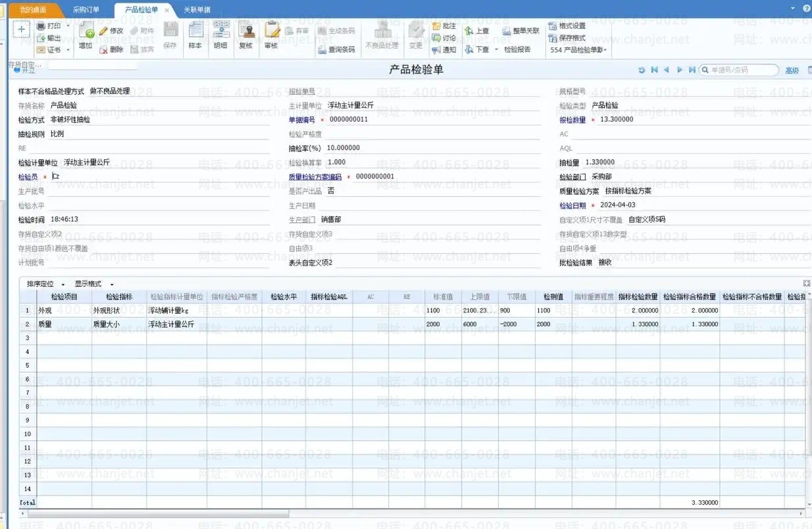Viewport: 812px width, 529px height.
Task: Click the refresh icon beside navigation arrows
Action: [642, 70]
